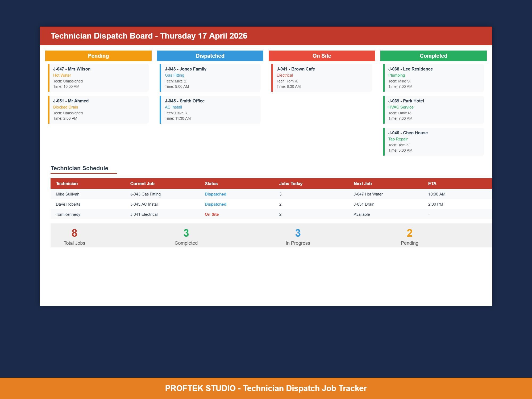Click the 'Tap Repair' job type label
Image resolution: width=532 pixels, height=399 pixels.
(x=398, y=139)
